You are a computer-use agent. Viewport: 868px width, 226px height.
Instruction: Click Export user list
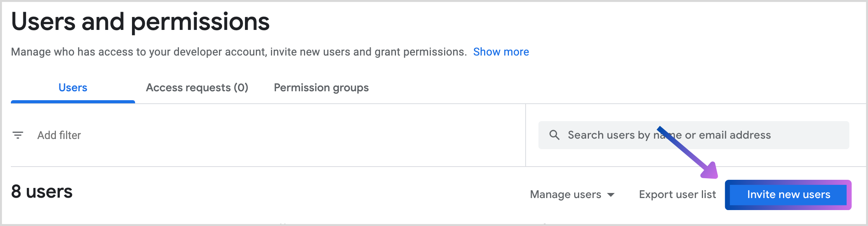[677, 195]
